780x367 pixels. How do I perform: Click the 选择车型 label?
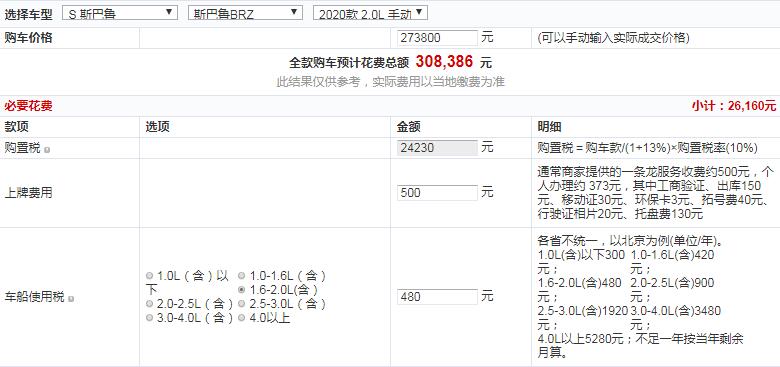pos(28,14)
